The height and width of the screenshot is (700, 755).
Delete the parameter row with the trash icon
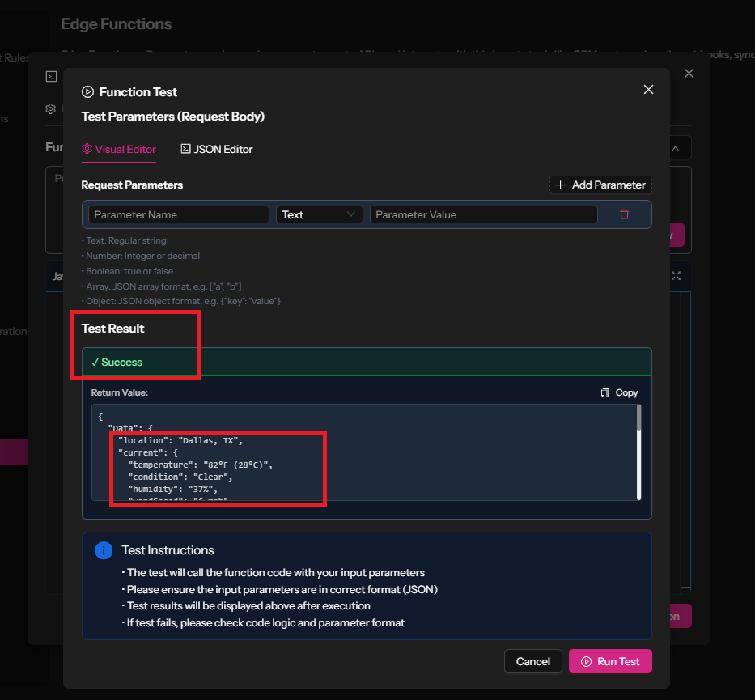[624, 214]
